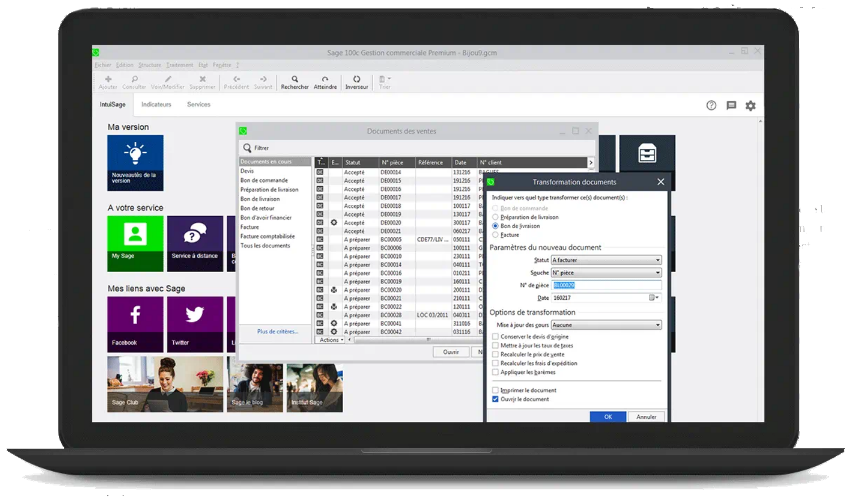Click the N° de pièce input field
Screen dimensions: 868x499
tap(600, 285)
